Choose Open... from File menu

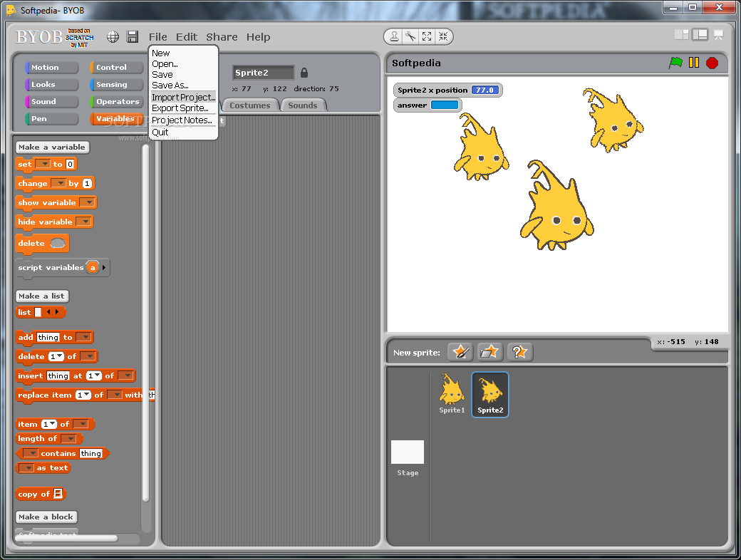(165, 64)
